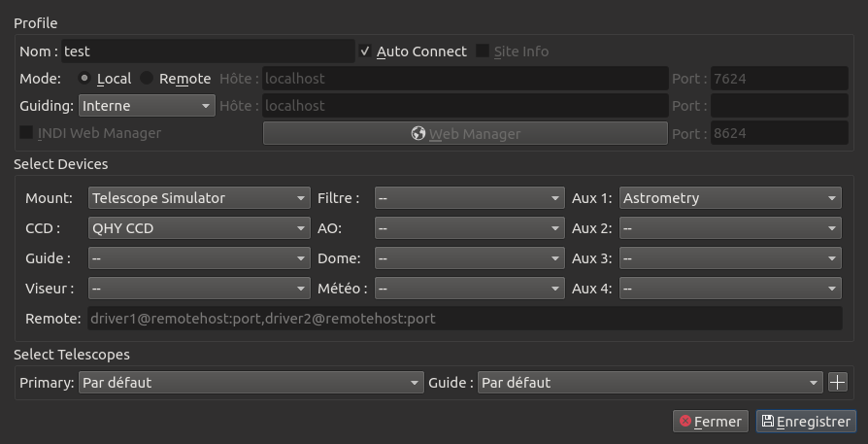Open the Aux 1 Astrometry dropdown
Image resolution: width=868 pixels, height=444 pixels.
click(730, 198)
